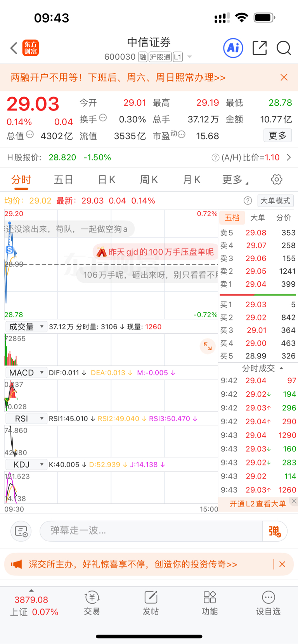The image size is (298, 644).
Task: Open chart settings gear icon
Action: pyautogui.click(x=277, y=179)
